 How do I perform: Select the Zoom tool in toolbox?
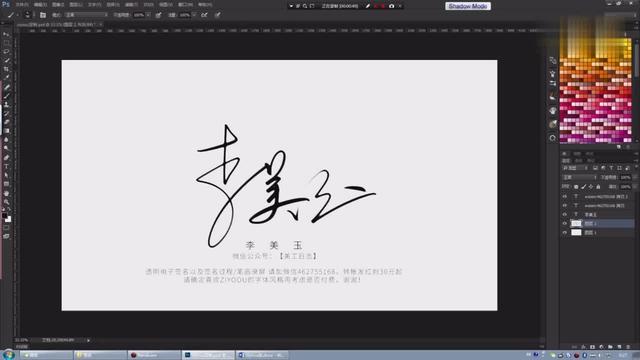[x=6, y=202]
